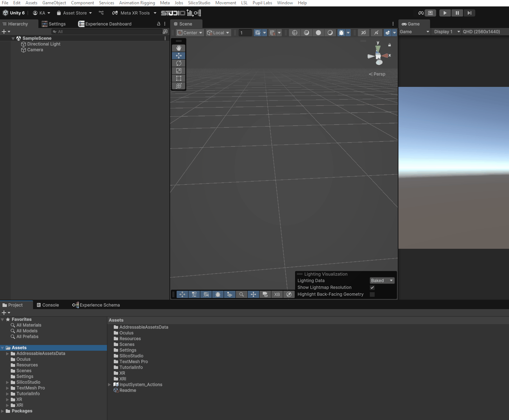Viewport: 509px width, 420px height.
Task: Toggle debug draw mode bug icon
Action: (341, 33)
